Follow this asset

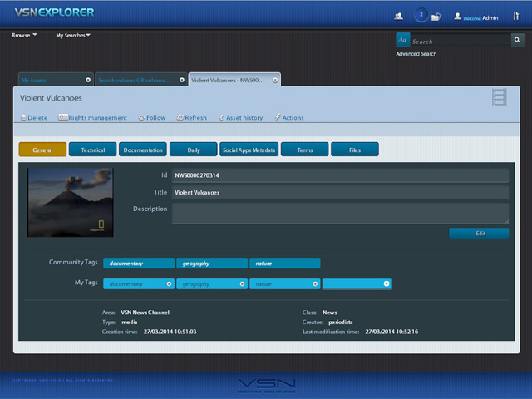(x=152, y=118)
